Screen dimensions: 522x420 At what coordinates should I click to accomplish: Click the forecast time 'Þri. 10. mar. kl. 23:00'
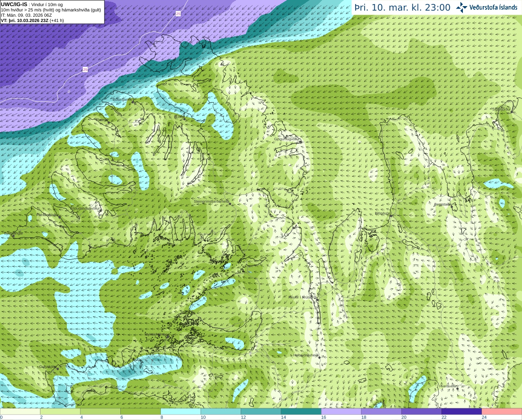403,8
